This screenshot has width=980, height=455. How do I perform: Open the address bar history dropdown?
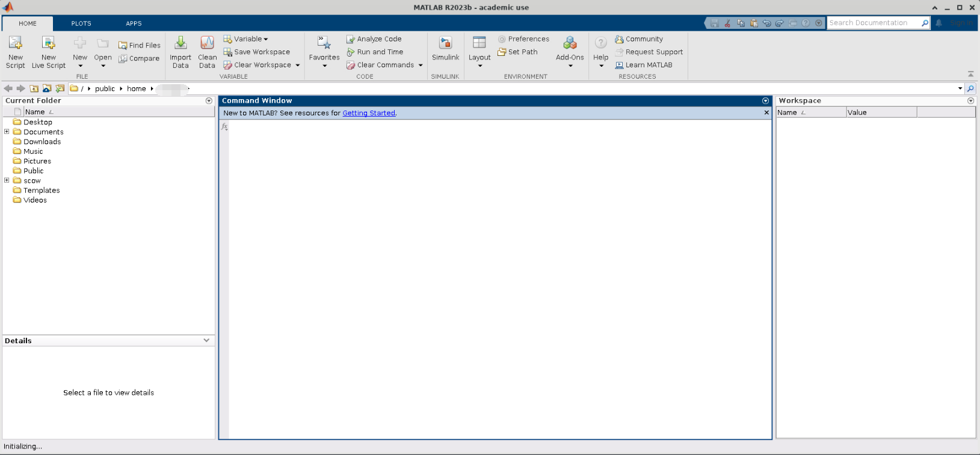click(x=960, y=88)
